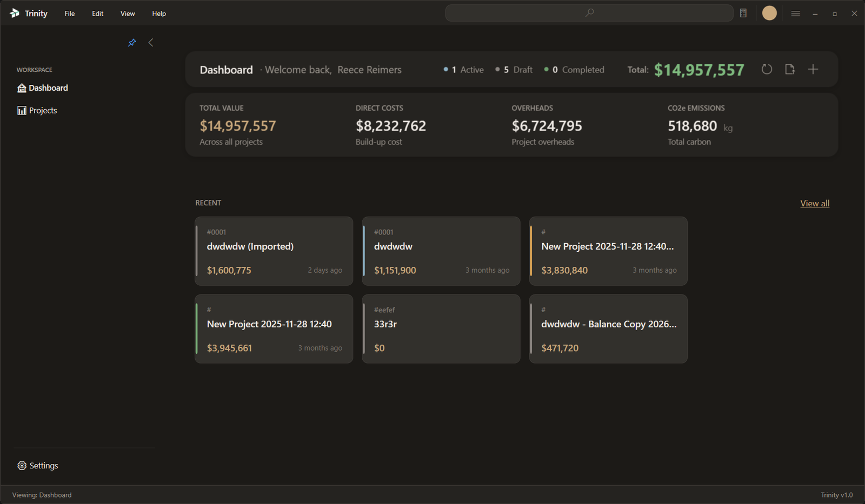Open the New Project 2025-11-28 12:40... card
865x504 pixels.
pos(608,251)
